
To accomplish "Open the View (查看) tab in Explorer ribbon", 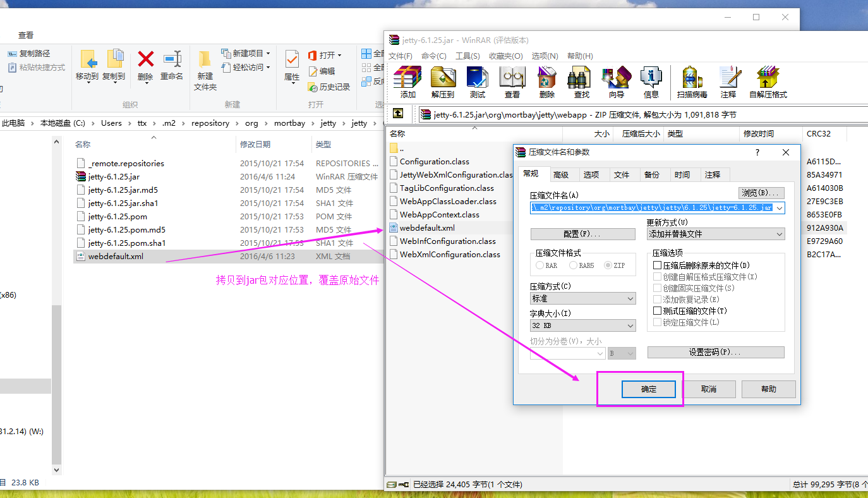I will click(x=26, y=35).
